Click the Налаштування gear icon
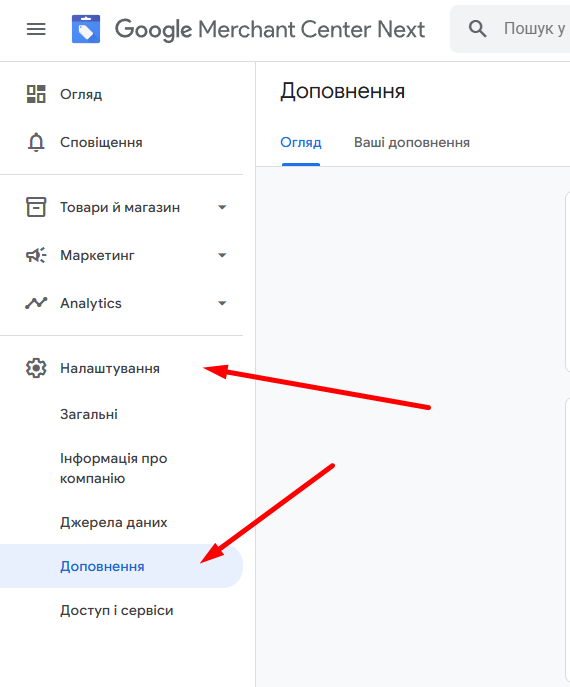 pos(36,368)
